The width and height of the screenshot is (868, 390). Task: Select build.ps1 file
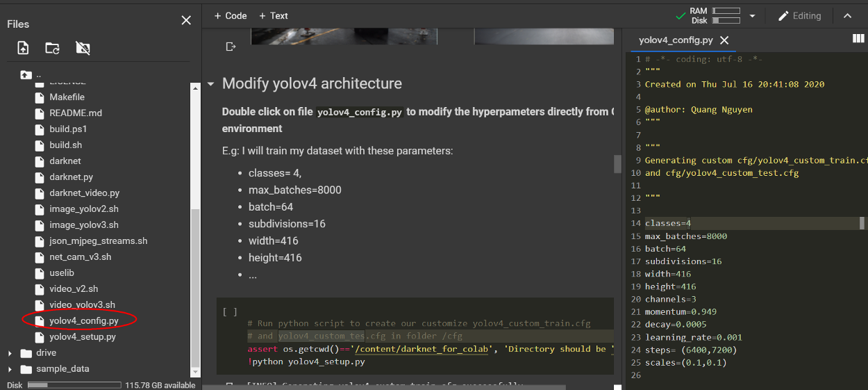tap(68, 129)
